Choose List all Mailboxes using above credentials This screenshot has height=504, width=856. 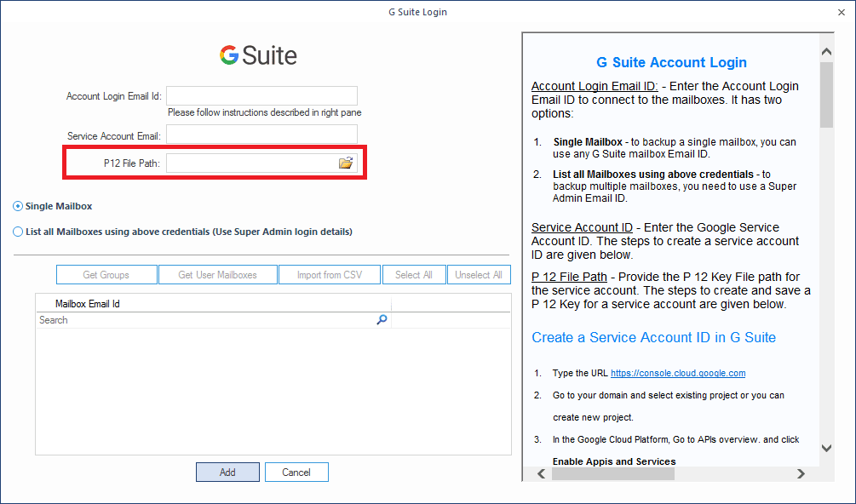18,232
